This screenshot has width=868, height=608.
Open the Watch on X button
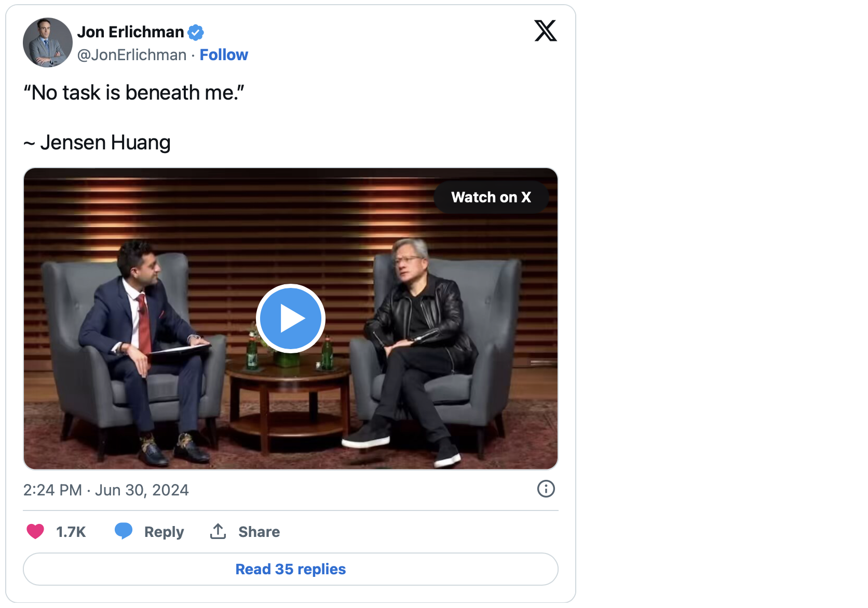click(x=491, y=197)
